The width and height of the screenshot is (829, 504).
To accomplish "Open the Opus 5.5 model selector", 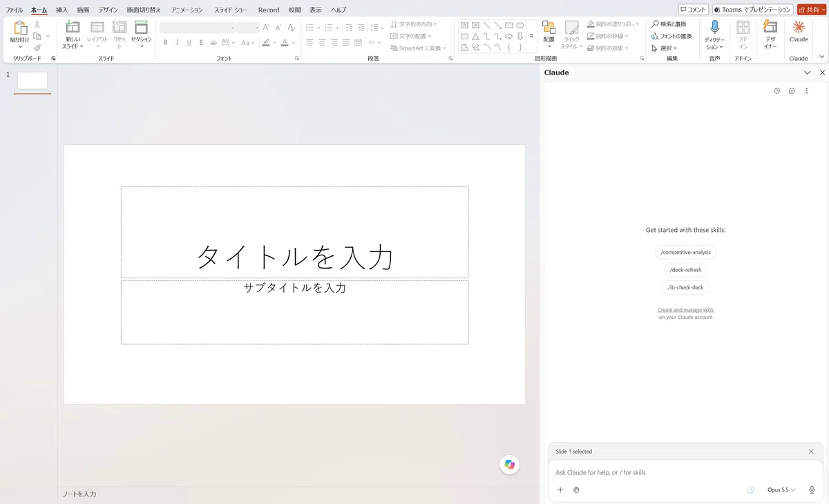I will coord(781,490).
